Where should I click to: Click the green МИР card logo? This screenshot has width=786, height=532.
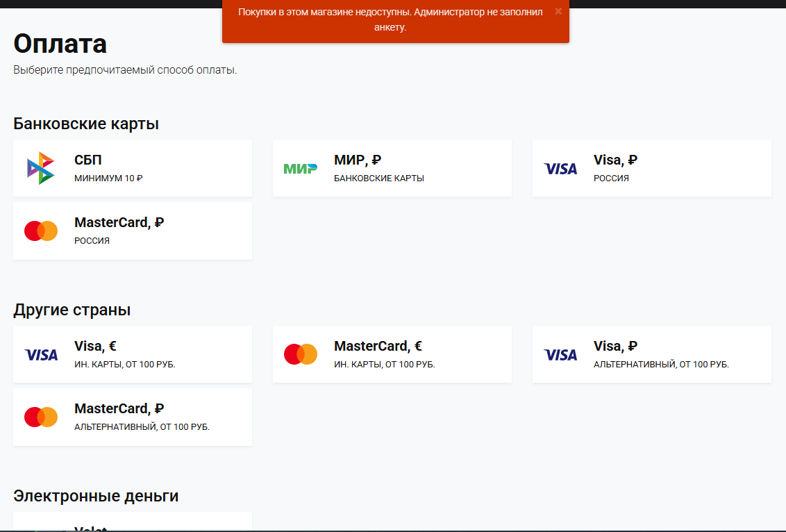(301, 168)
